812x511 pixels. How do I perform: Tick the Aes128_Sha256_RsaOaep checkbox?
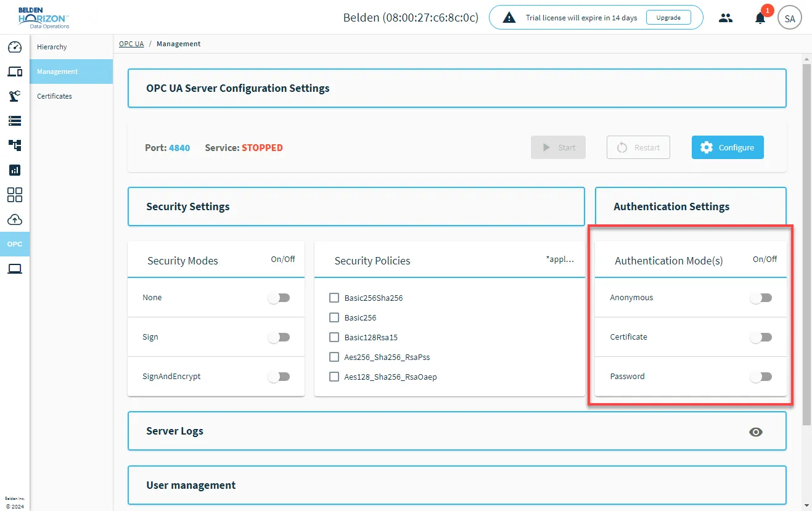click(334, 377)
